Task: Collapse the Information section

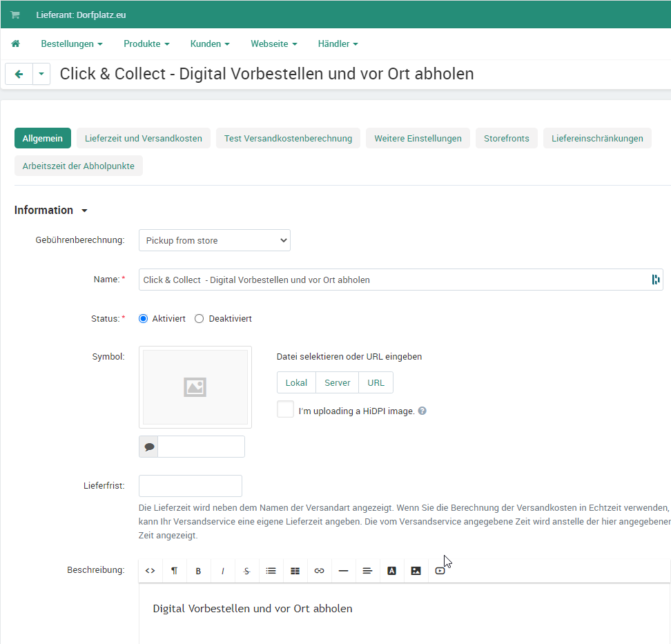Action: (x=50, y=210)
